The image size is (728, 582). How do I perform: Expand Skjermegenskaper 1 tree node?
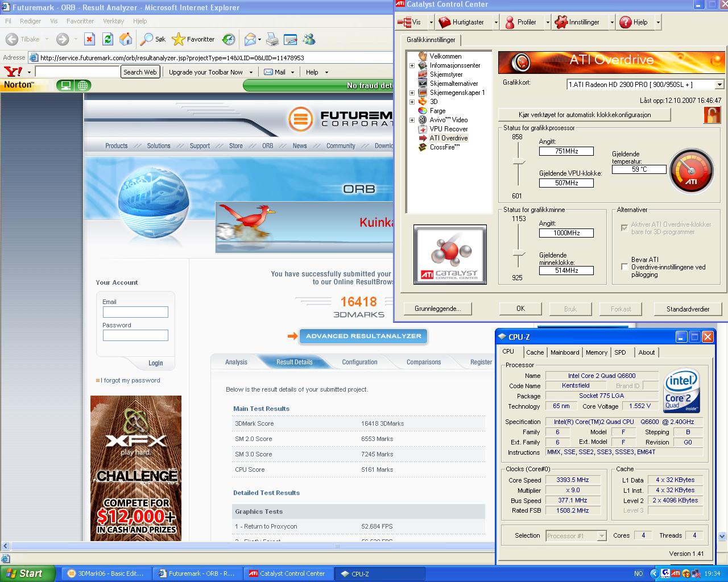[x=412, y=93]
